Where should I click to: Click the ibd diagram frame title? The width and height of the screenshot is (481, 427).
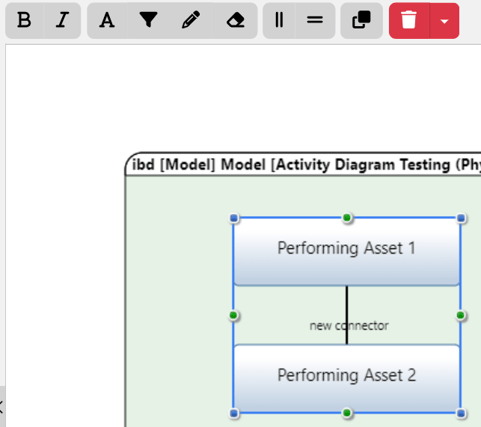pos(306,165)
